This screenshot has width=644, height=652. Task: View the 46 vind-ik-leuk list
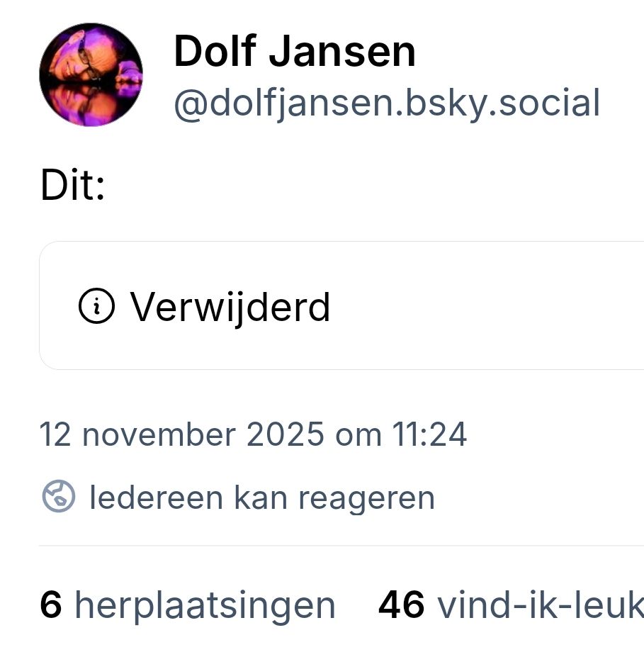[x=511, y=605]
